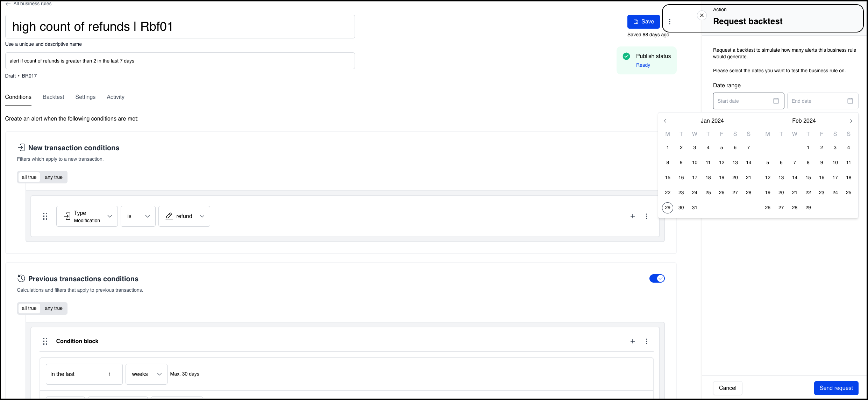
Task: Go to previous month in calendar
Action: [665, 121]
